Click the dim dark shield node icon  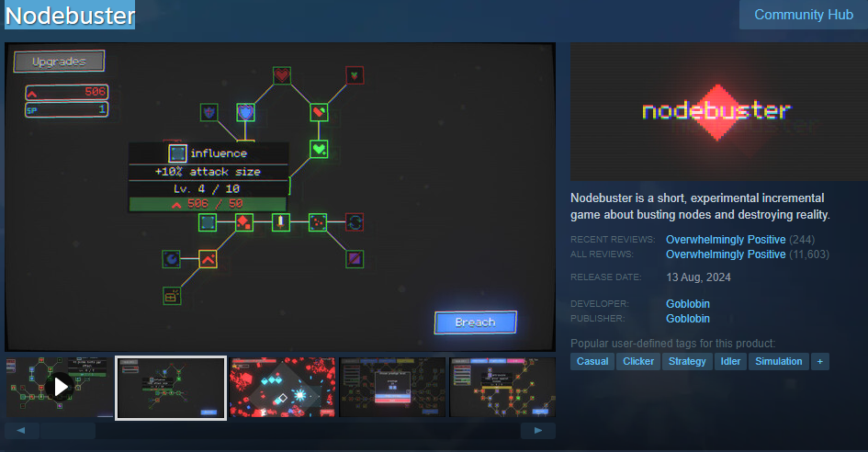point(209,112)
